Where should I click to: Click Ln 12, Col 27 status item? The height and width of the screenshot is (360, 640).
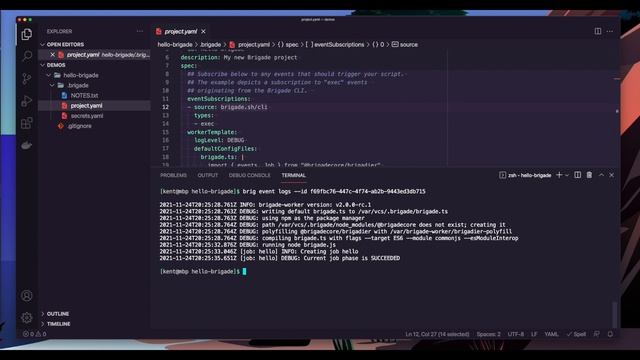437,334
